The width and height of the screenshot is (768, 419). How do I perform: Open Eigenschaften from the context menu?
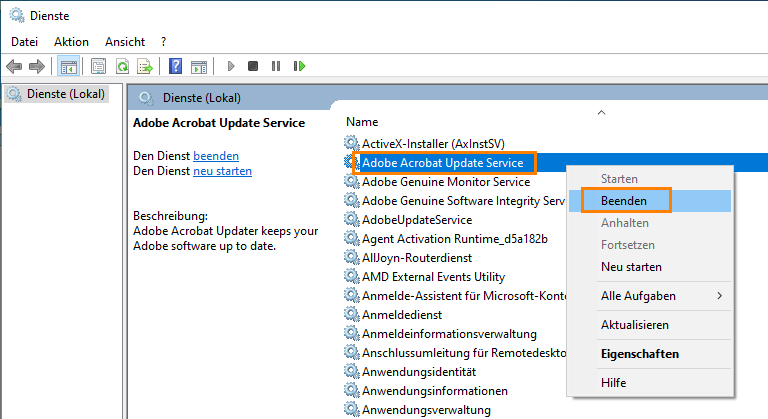(650, 353)
